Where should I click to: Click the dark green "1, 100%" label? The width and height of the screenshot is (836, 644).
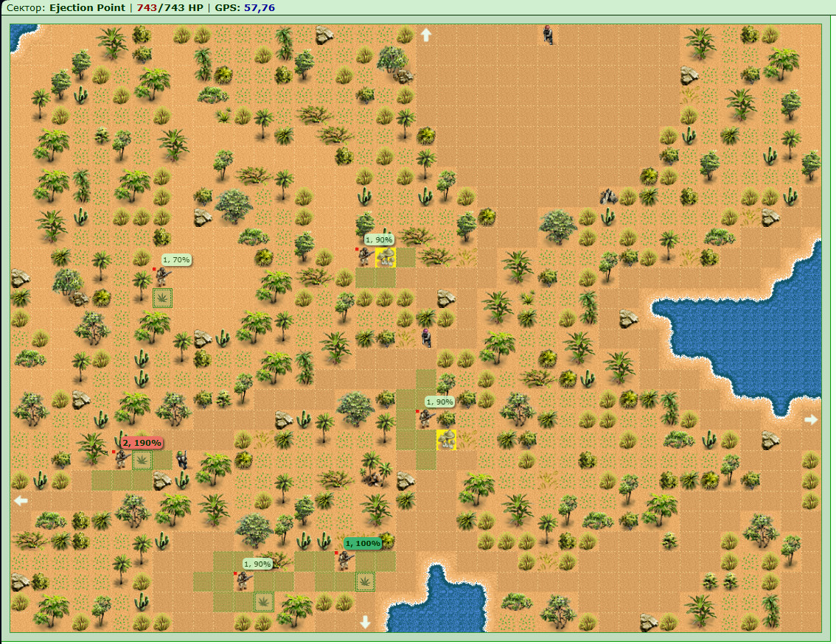pos(363,543)
